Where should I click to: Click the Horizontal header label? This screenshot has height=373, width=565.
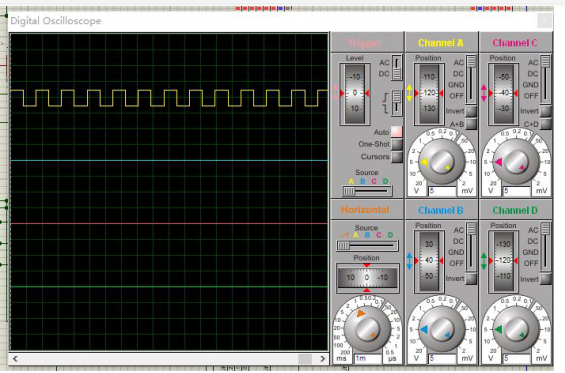tap(365, 210)
